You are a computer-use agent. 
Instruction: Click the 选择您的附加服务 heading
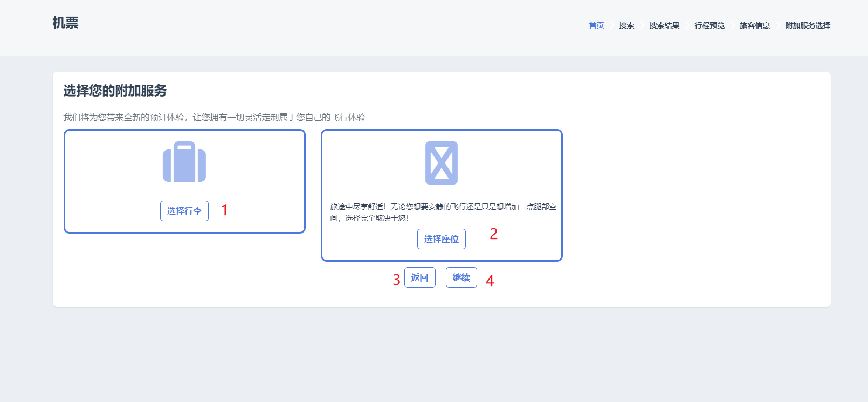tap(115, 91)
